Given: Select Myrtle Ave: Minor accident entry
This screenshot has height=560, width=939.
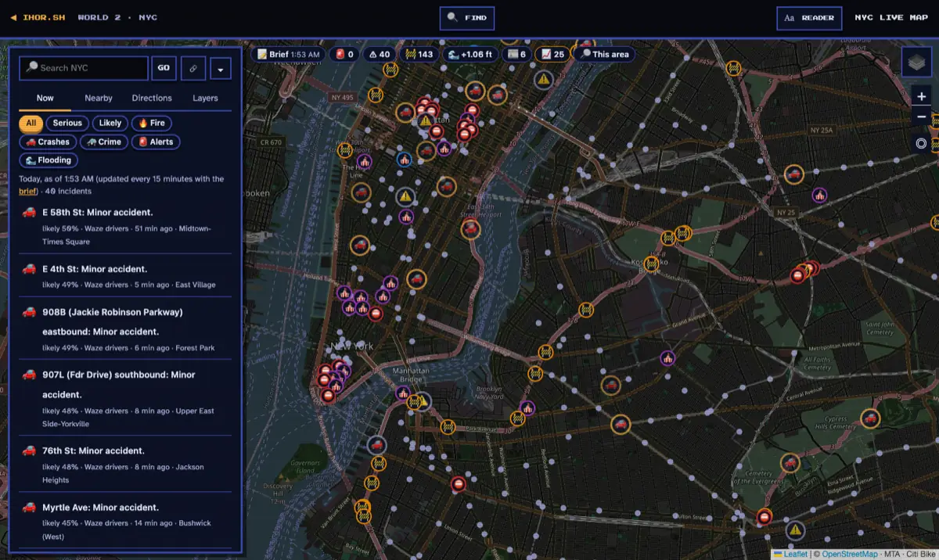Looking at the screenshot, I should click(125, 520).
